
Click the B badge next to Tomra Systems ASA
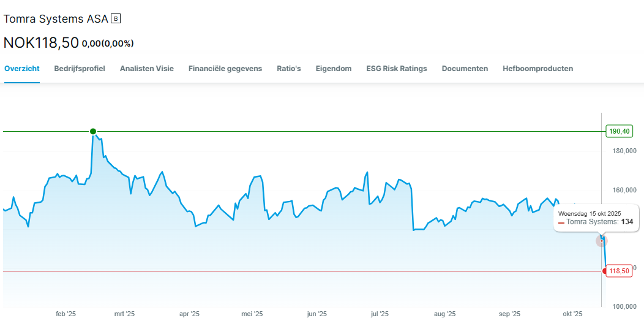(116, 19)
